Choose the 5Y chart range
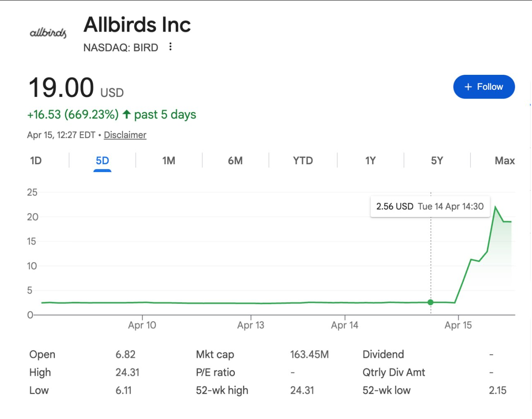Image resolution: width=532 pixels, height=419 pixels. 437,160
